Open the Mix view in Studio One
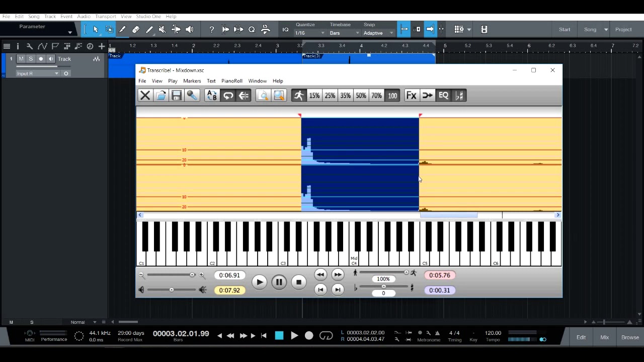644x362 pixels. pyautogui.click(x=605, y=337)
